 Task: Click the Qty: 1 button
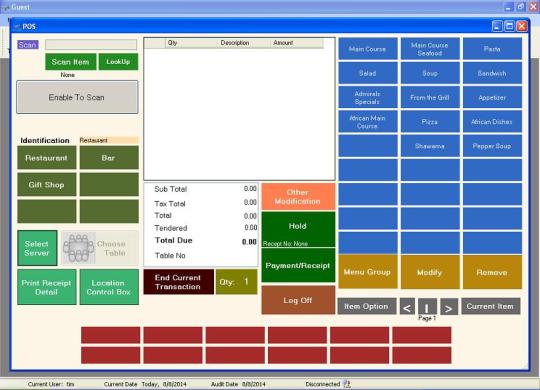click(x=236, y=282)
